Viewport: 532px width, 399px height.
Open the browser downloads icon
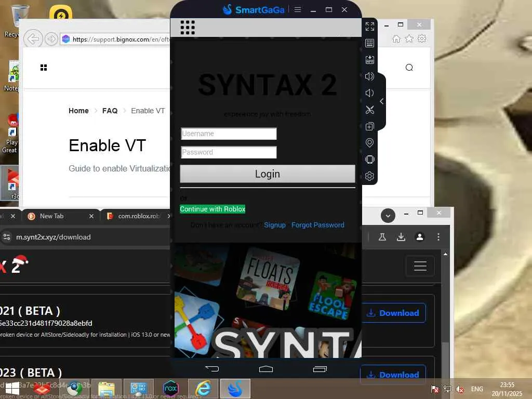401,237
